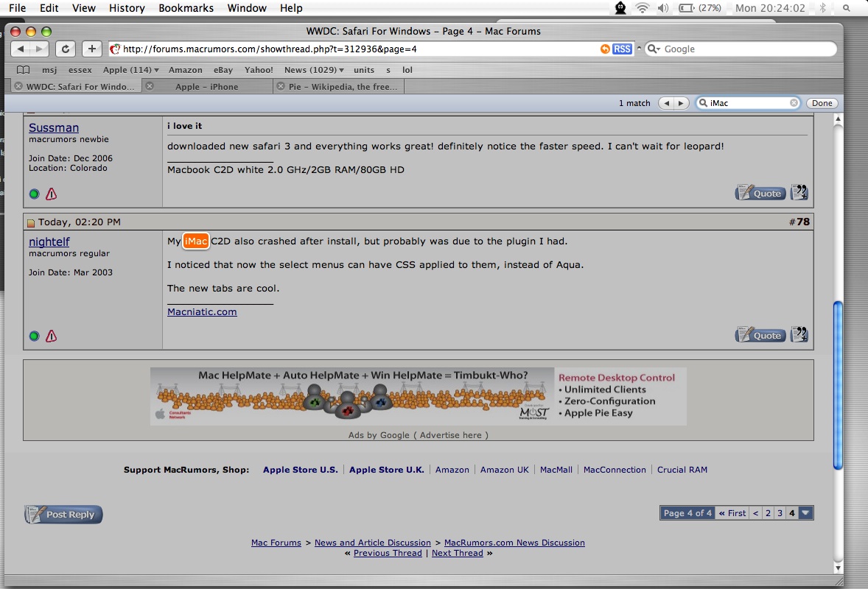Image resolution: width=868 pixels, height=589 pixels.
Task: Report Sussman's post with warning icon
Action: (51, 194)
